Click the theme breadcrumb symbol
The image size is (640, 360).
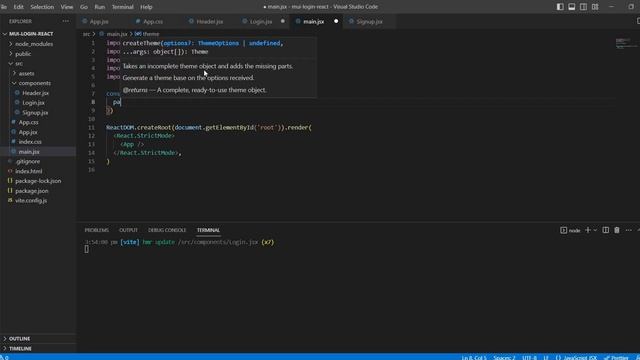147,34
